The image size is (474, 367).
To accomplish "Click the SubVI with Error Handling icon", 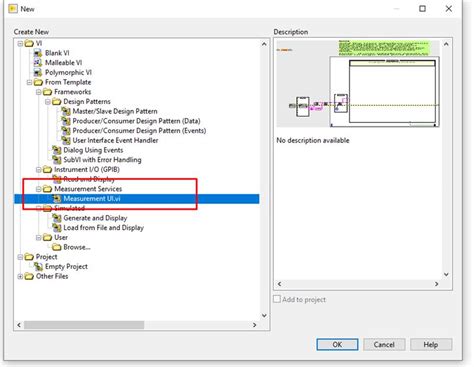I will point(57,160).
